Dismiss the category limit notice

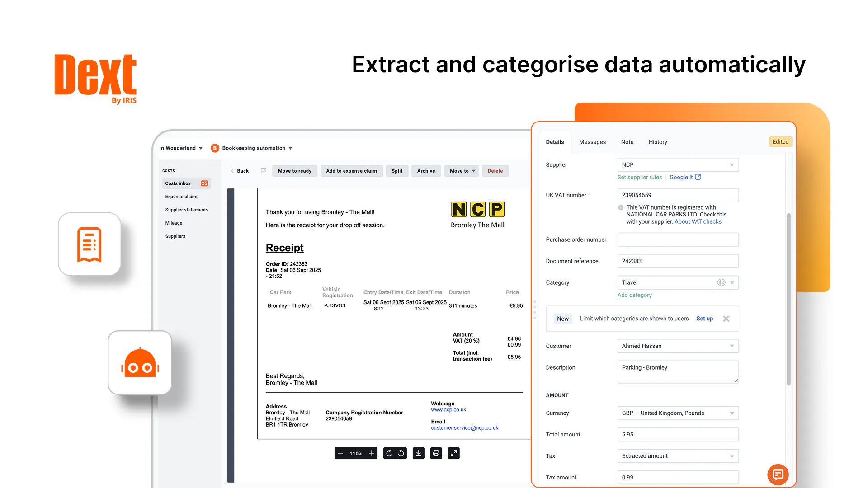click(x=726, y=319)
